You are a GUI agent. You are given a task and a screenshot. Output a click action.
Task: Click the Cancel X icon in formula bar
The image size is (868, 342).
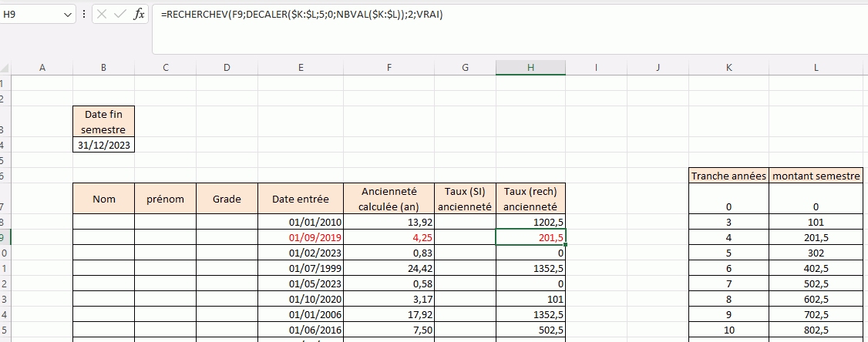(102, 15)
